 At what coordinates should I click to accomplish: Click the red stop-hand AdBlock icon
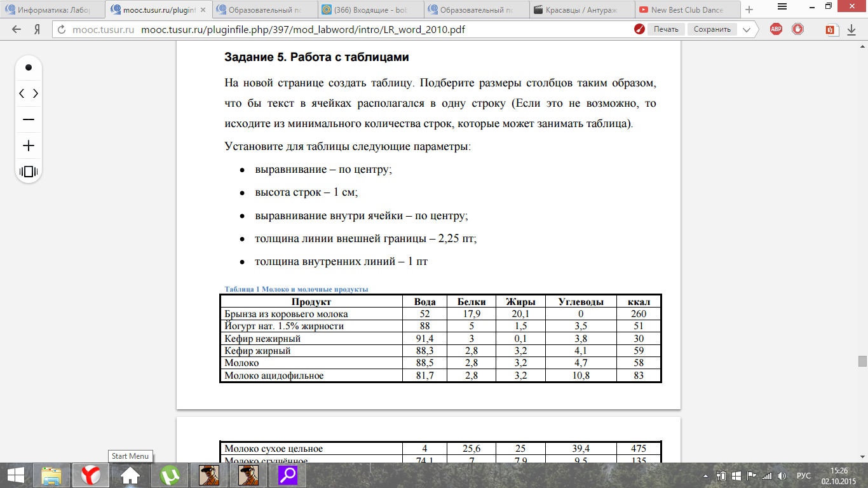(798, 29)
